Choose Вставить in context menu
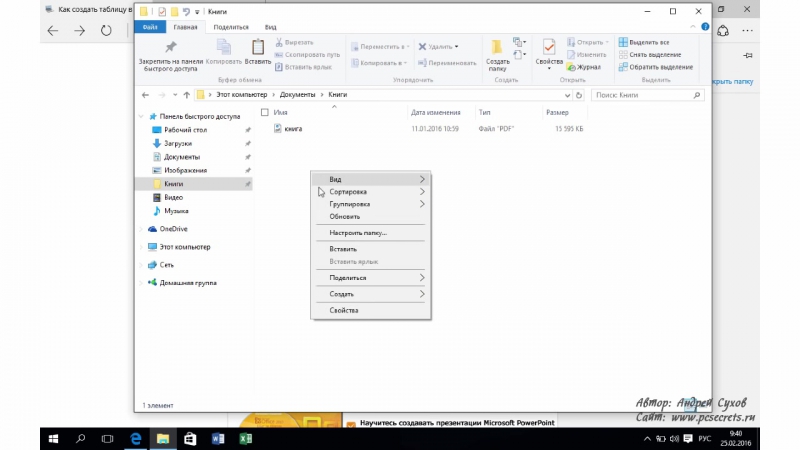Viewport: 800px width, 450px height. [370, 249]
